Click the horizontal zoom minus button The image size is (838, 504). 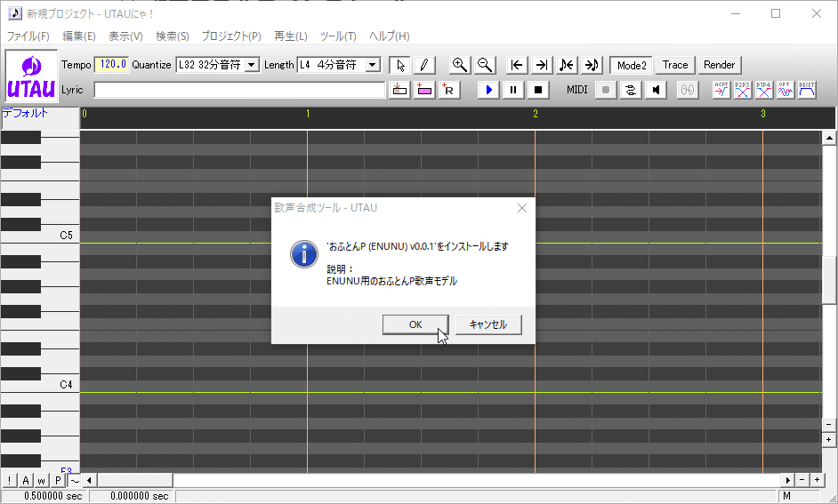tap(802, 481)
